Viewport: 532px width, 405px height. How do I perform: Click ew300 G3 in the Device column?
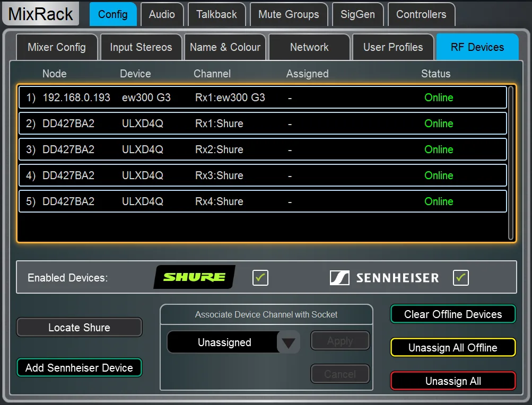click(x=146, y=98)
